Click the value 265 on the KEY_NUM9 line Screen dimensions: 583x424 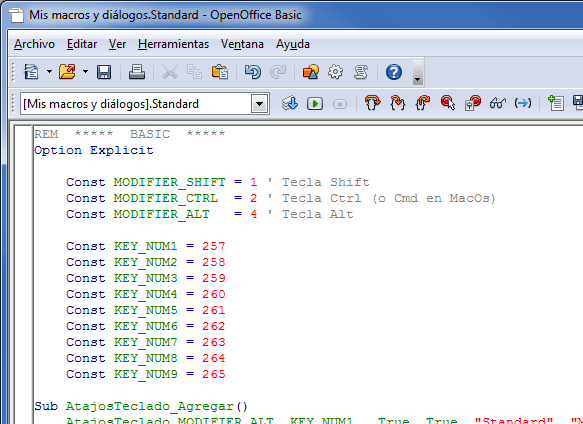[x=214, y=374]
